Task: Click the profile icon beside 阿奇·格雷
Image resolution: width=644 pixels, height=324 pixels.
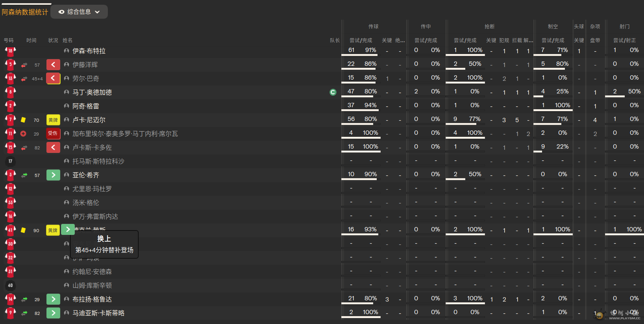Action: (67, 106)
